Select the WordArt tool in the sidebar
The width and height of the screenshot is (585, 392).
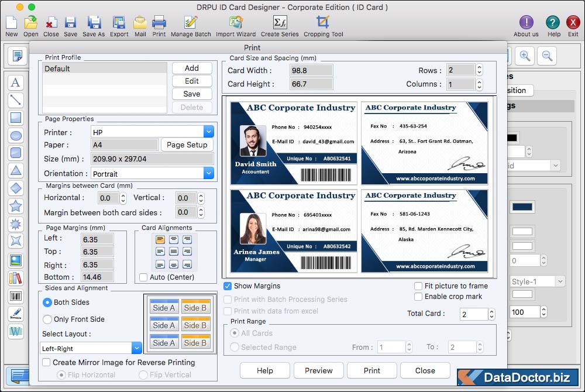click(16, 331)
